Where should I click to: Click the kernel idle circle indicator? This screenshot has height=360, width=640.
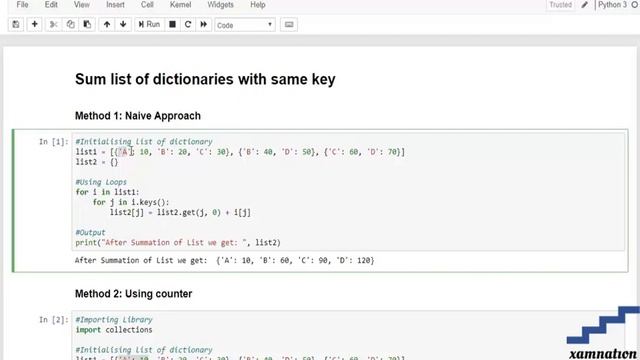click(x=635, y=5)
